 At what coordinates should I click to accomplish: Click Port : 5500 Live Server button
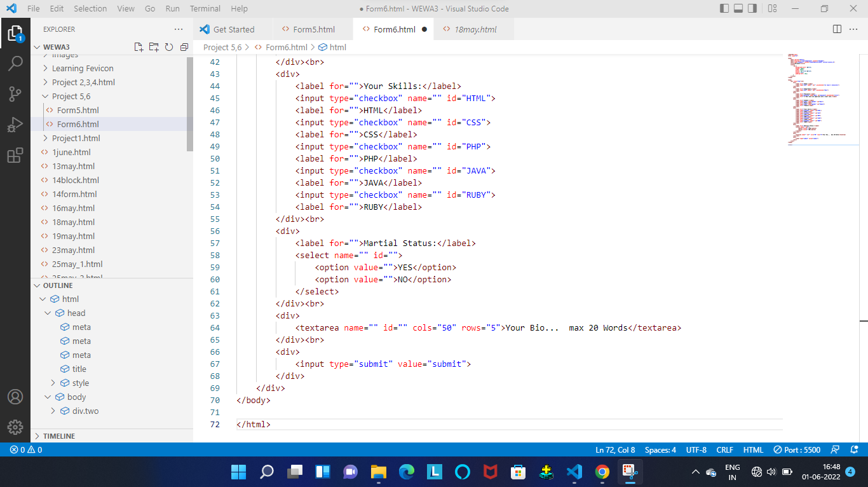(797, 449)
